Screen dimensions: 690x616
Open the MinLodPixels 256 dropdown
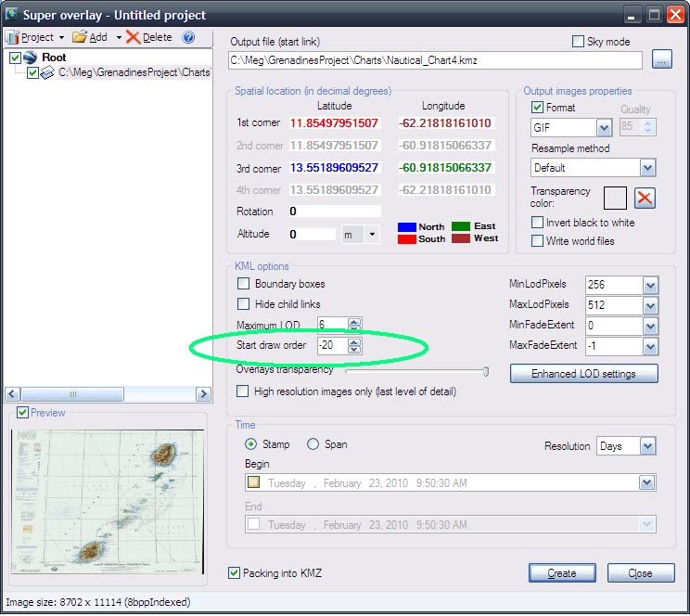click(x=650, y=286)
